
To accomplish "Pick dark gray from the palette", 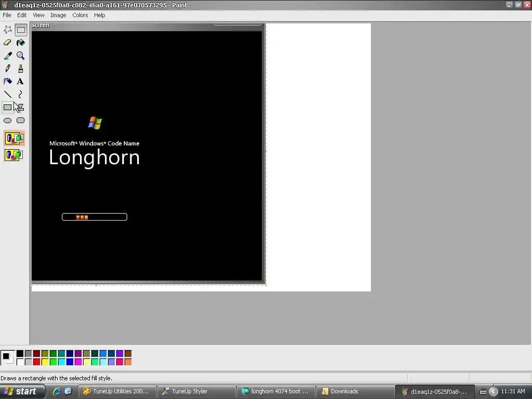I will (x=29, y=353).
